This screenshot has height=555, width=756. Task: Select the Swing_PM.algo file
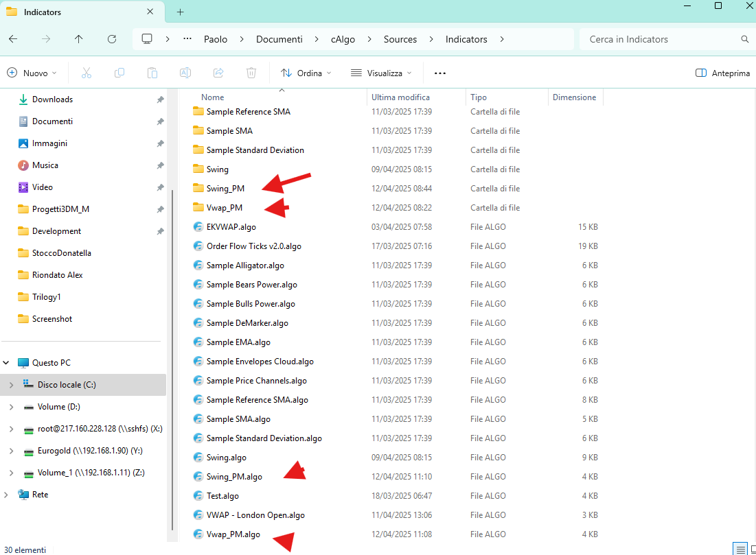[x=234, y=477]
